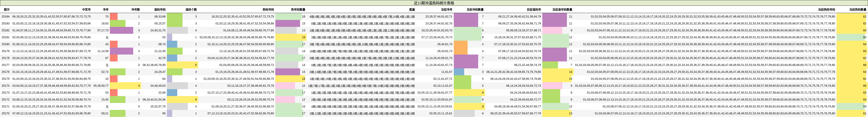868x117 pixels.
Task: Select period cell 25180
Action: (x=6, y=44)
